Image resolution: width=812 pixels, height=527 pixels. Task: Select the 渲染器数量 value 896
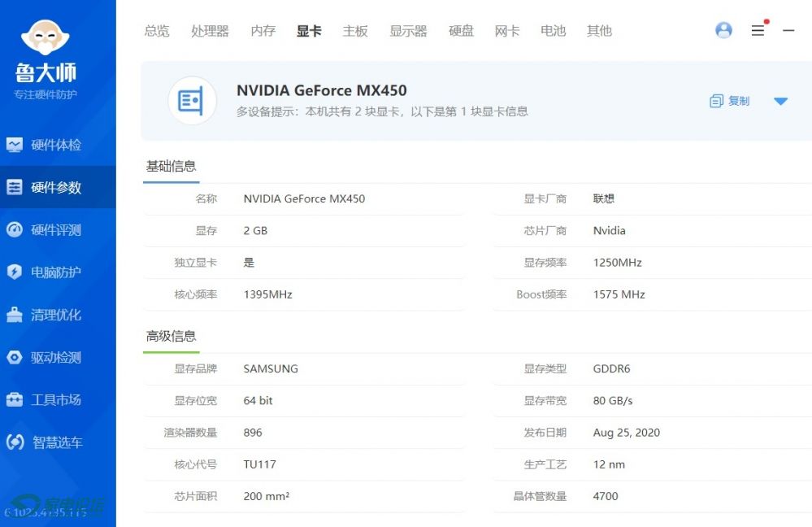click(x=253, y=432)
